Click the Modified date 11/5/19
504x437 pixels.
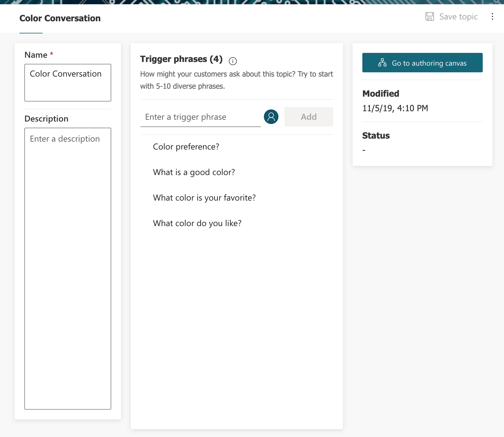[395, 108]
